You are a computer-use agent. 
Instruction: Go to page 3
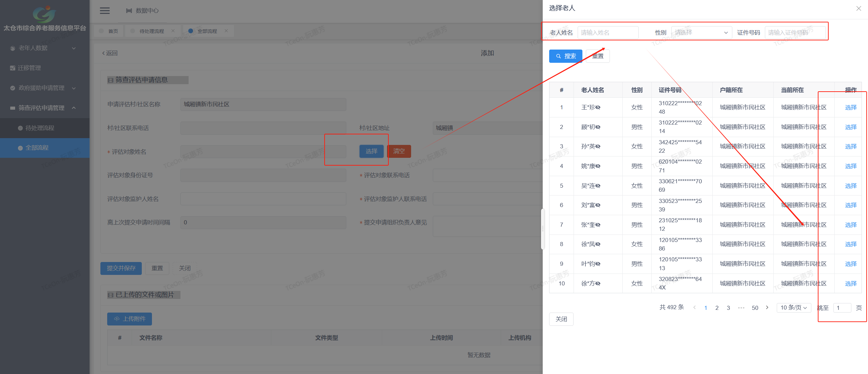click(x=728, y=308)
